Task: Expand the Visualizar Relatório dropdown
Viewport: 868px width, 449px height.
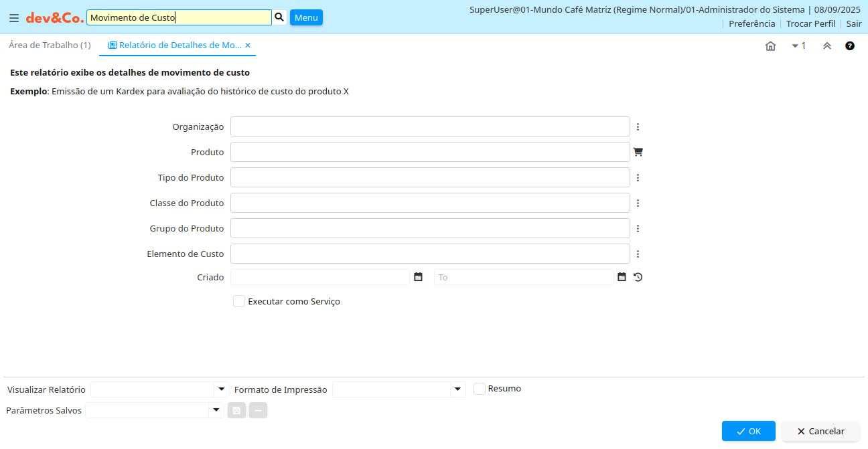Action: (x=221, y=389)
